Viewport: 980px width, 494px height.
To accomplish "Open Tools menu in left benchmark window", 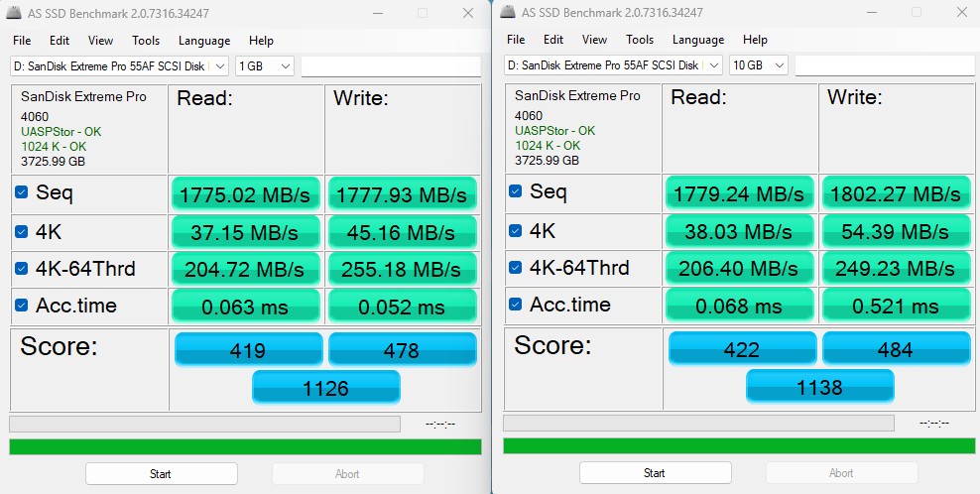I will coord(146,41).
